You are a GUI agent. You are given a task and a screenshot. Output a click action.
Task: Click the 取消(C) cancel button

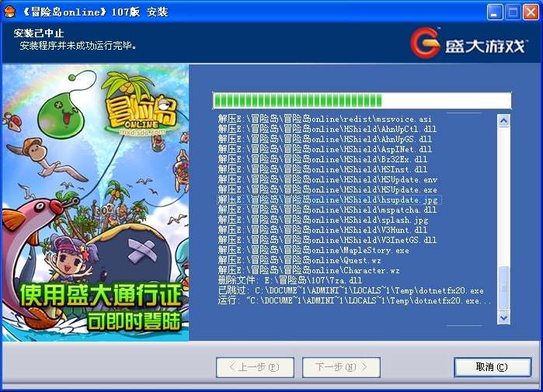tap(492, 367)
